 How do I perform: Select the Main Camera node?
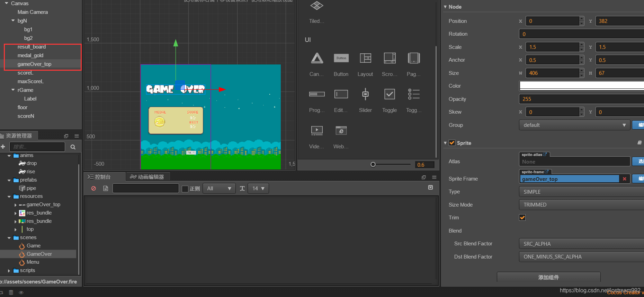click(33, 12)
